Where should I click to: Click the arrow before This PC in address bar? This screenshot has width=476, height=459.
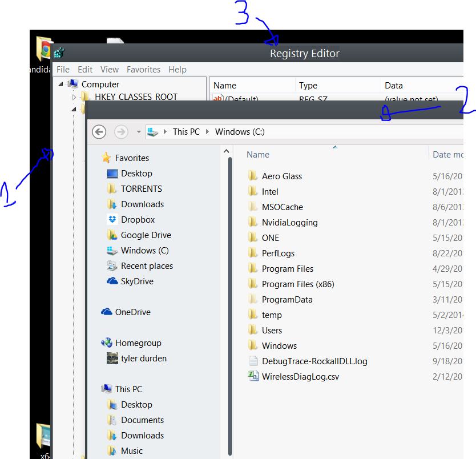(165, 132)
